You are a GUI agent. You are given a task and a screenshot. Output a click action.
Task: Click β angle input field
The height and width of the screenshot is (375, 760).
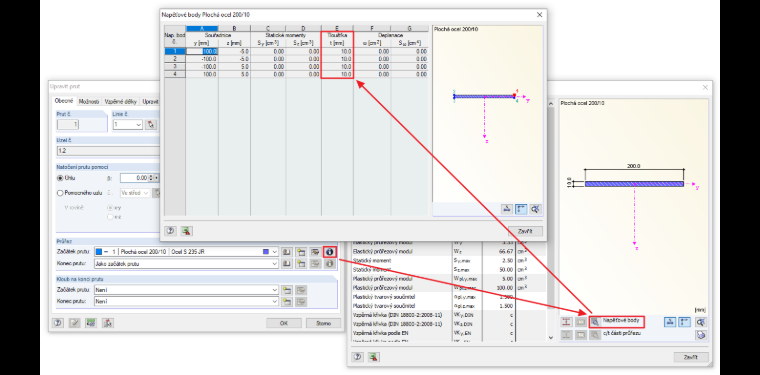(x=134, y=178)
